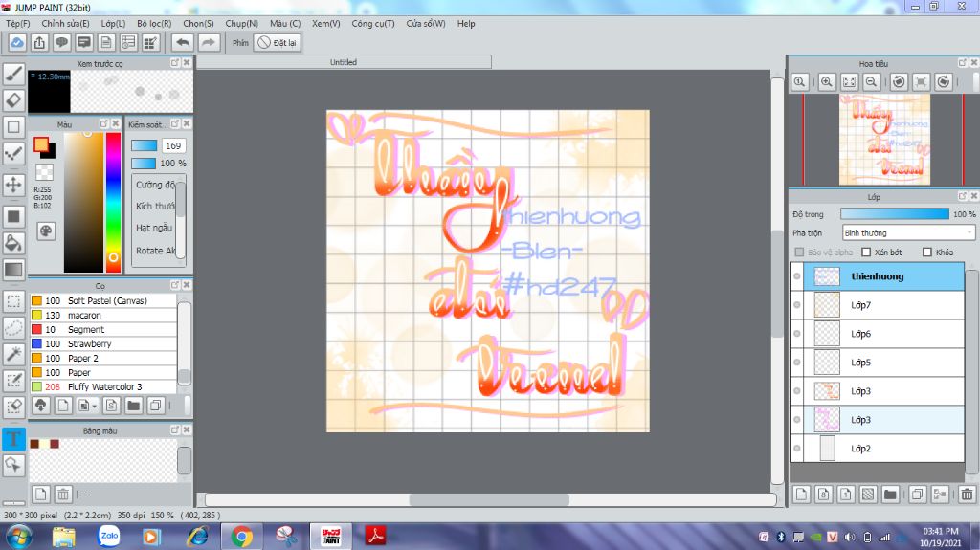Open the color palette wheel button
980x550 pixels.
coord(46,231)
